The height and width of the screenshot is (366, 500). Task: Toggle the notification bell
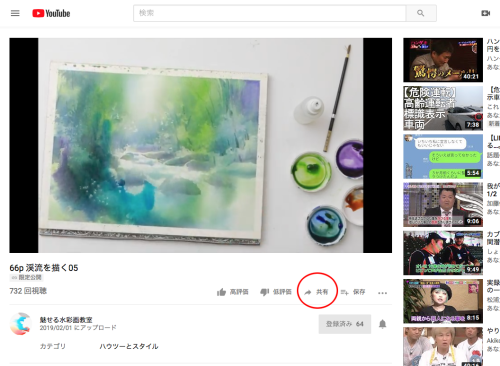pos(382,324)
